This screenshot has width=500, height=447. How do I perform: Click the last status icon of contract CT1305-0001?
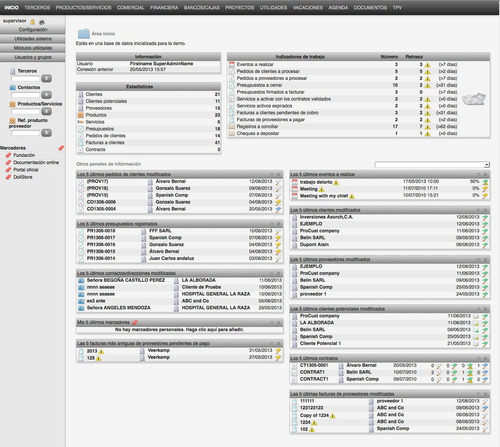pos(485,366)
